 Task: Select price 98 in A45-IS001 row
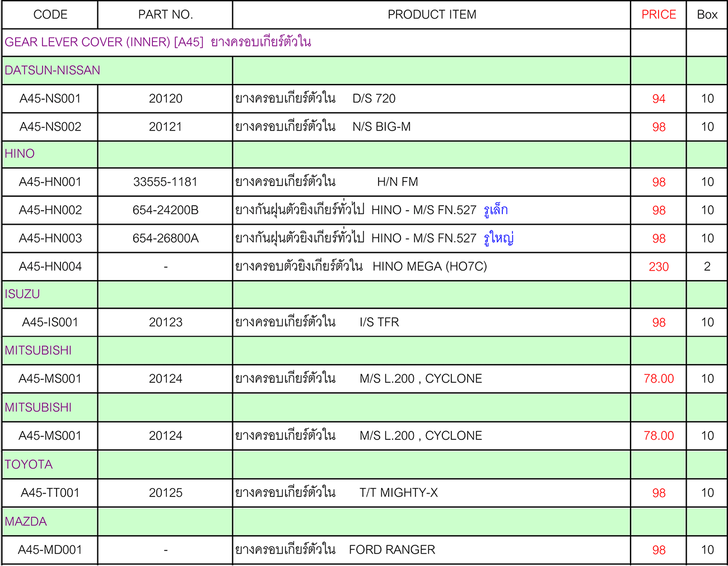(659, 322)
